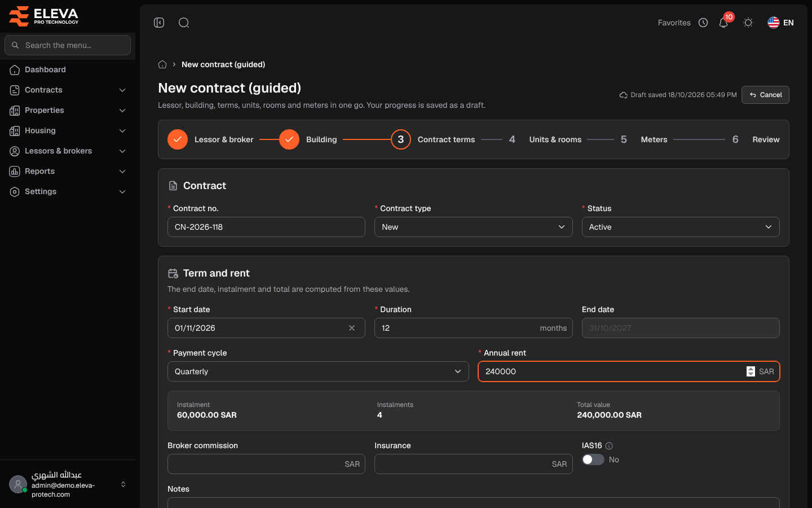Open Favorites in the top bar
This screenshot has width=812, height=508.
click(674, 23)
